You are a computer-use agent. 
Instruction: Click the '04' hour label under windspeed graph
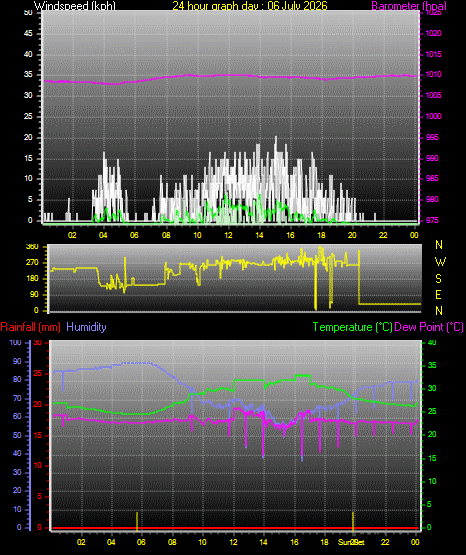click(103, 235)
